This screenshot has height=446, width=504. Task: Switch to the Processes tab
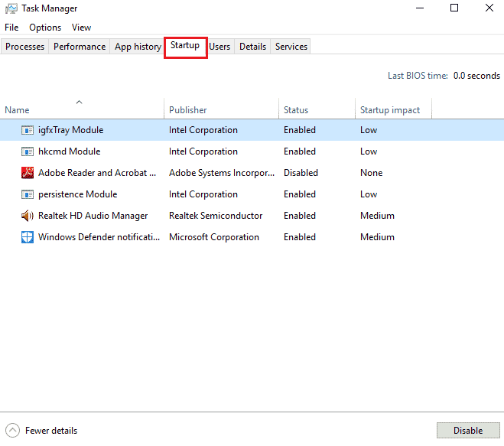tap(24, 47)
